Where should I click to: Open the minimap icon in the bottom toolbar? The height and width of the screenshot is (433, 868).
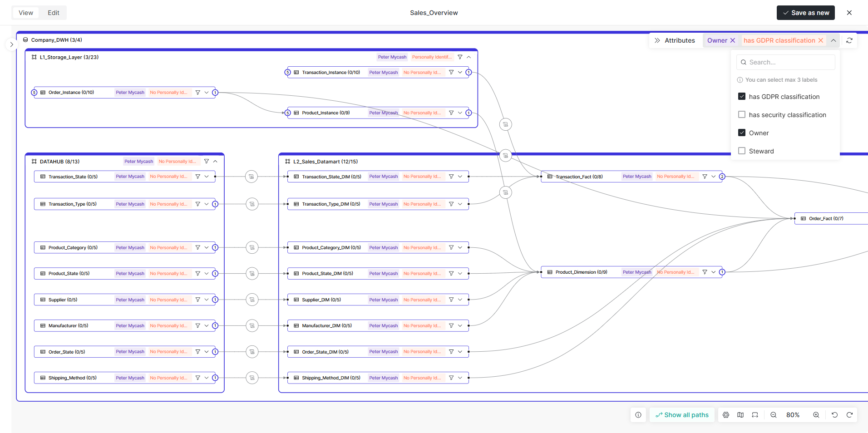pyautogui.click(x=740, y=414)
